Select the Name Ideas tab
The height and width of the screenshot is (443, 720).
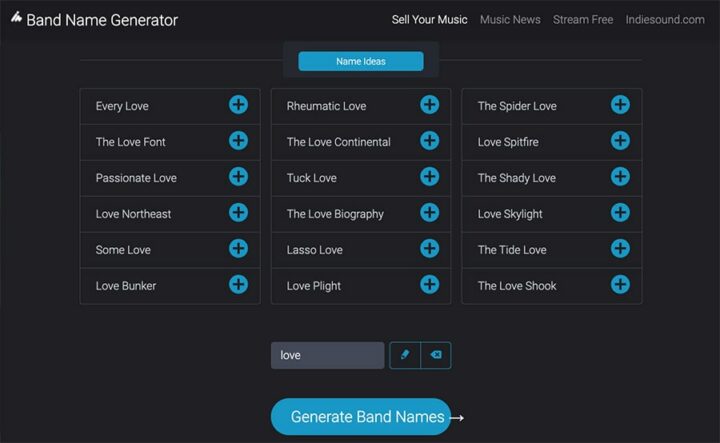pos(361,62)
